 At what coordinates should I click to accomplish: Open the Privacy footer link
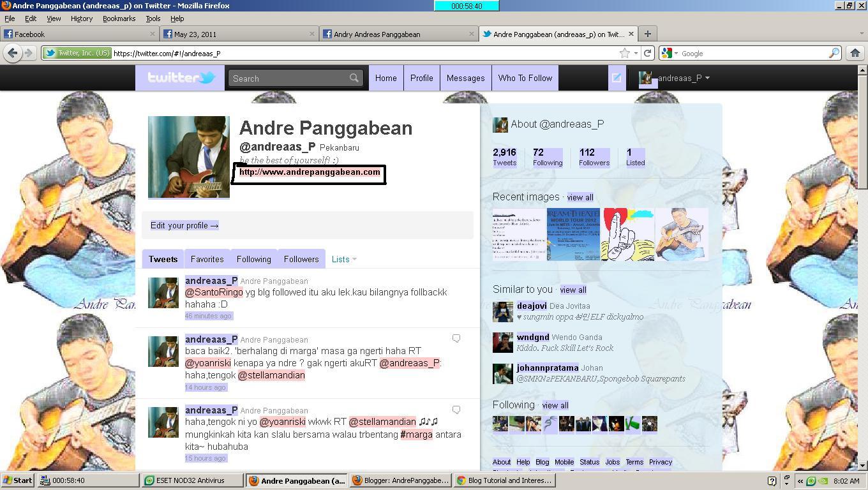pyautogui.click(x=661, y=462)
